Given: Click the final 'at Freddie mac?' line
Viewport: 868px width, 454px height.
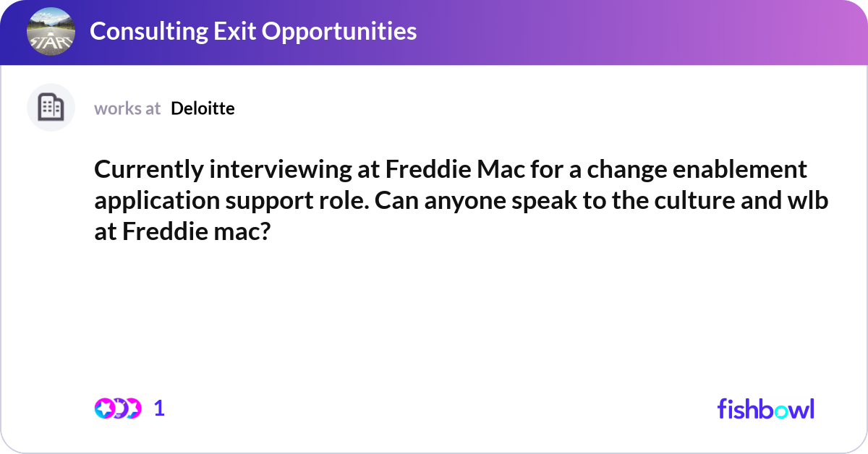Looking at the screenshot, I should pos(182,232).
